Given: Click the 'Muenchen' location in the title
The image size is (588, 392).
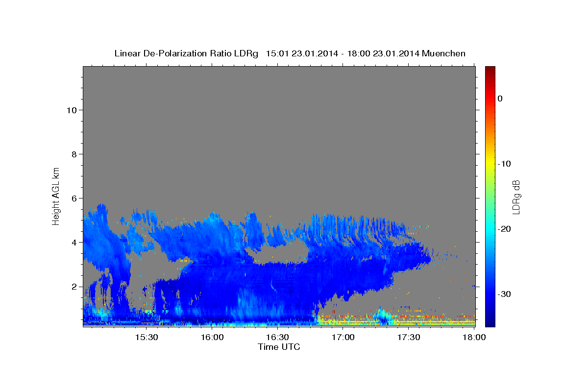Looking at the screenshot, I should click(443, 53).
